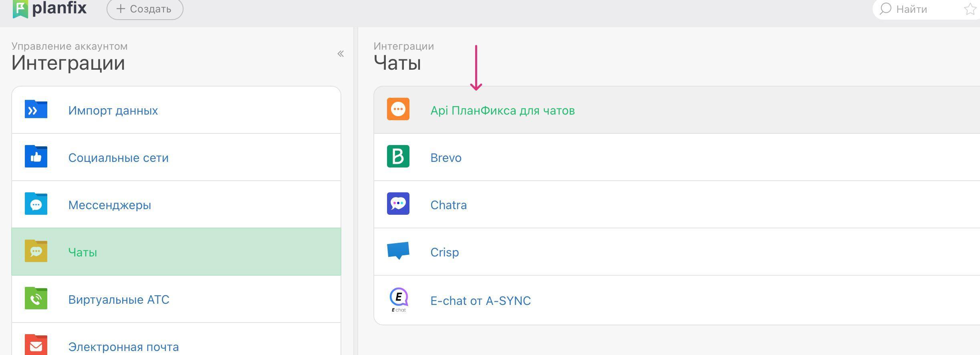Collapse the Интеграции sidebar panel
This screenshot has height=355, width=980.
point(341,54)
